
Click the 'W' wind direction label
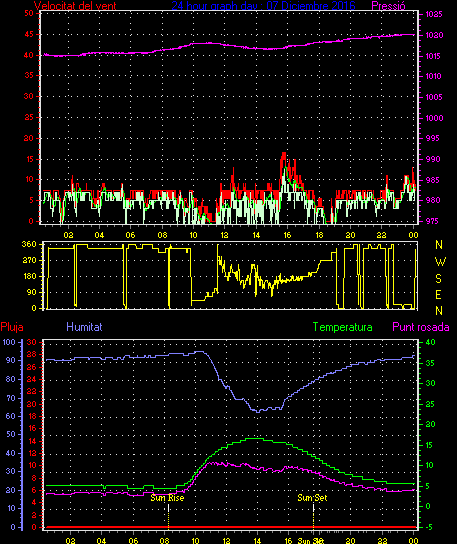click(440, 262)
